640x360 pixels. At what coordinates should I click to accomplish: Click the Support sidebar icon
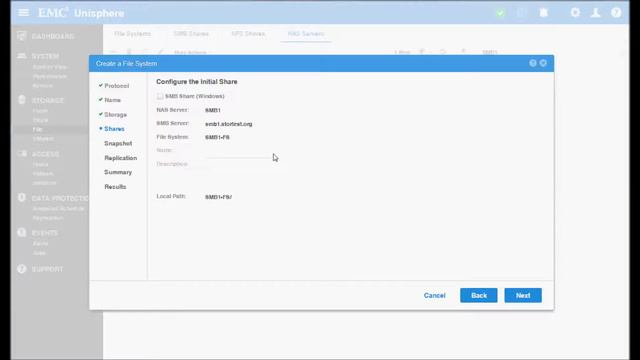coord(22,269)
